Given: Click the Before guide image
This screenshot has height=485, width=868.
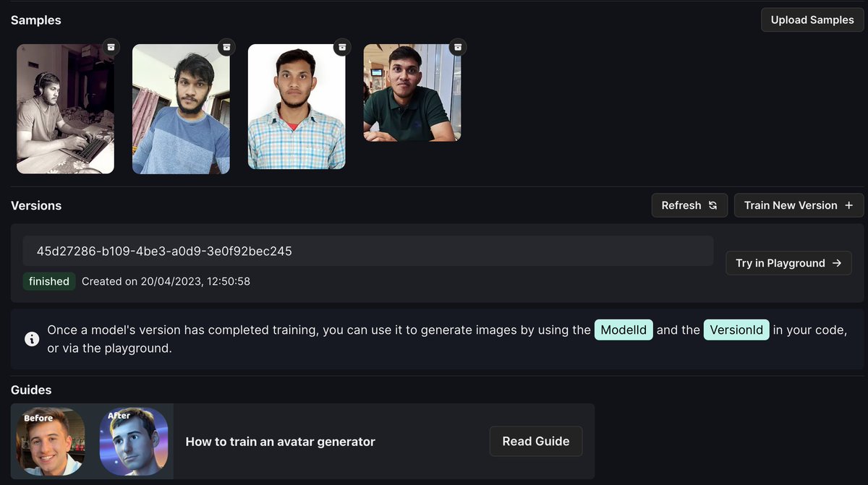Looking at the screenshot, I should pyautogui.click(x=50, y=441).
